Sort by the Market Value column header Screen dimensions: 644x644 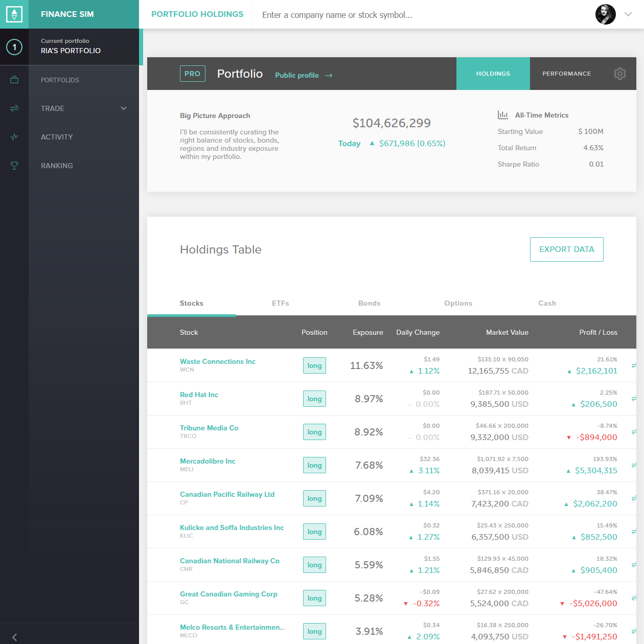click(507, 332)
